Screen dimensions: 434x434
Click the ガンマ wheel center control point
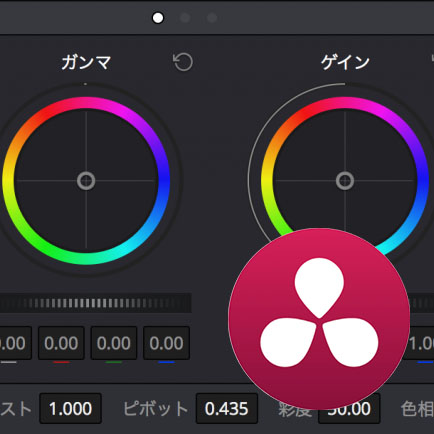[86, 181]
